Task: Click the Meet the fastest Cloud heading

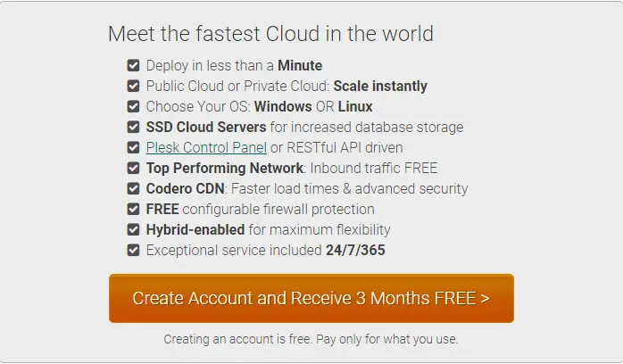Action: (270, 34)
